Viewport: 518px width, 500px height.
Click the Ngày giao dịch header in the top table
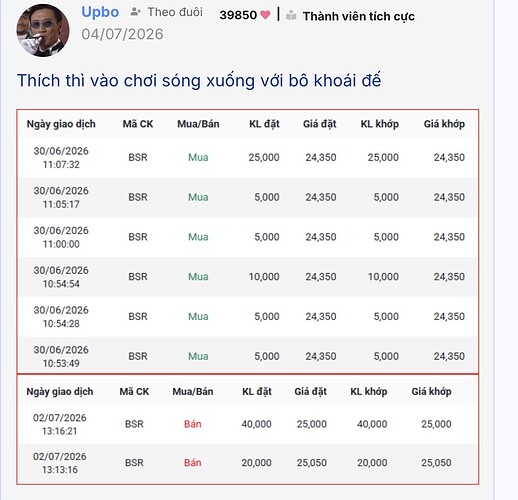61,124
